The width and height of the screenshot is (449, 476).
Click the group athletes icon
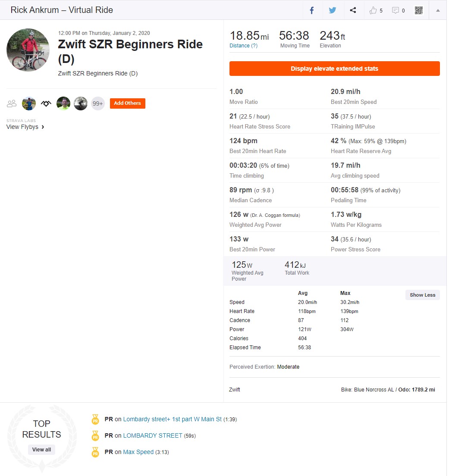point(12,104)
